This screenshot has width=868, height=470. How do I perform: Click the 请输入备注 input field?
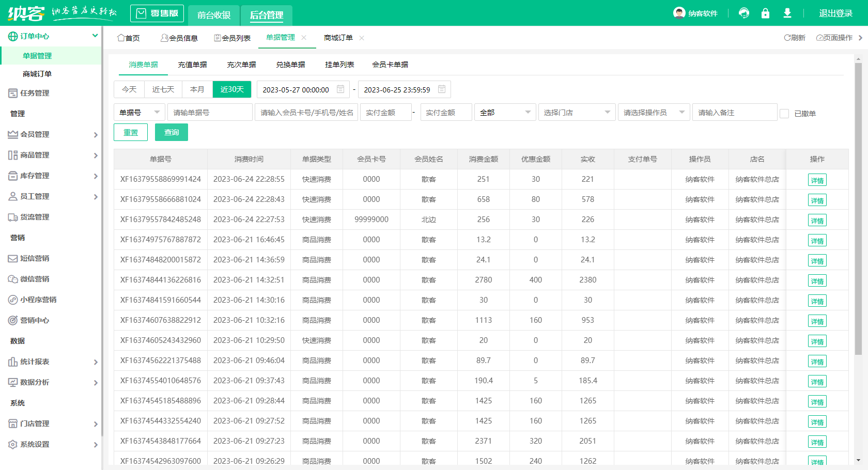735,112
